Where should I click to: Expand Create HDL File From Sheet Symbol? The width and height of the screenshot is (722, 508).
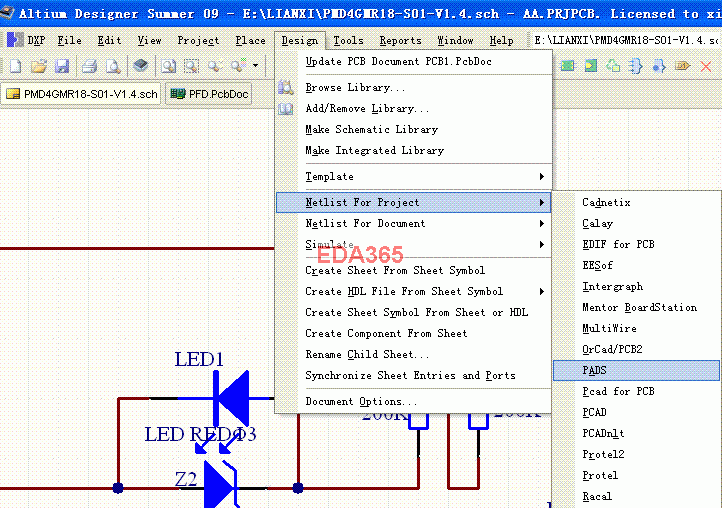pos(413,292)
